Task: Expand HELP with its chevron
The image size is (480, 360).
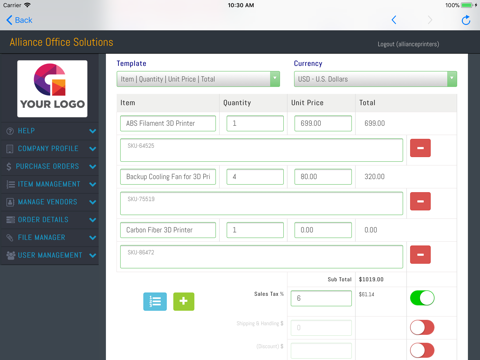Action: coord(93,131)
